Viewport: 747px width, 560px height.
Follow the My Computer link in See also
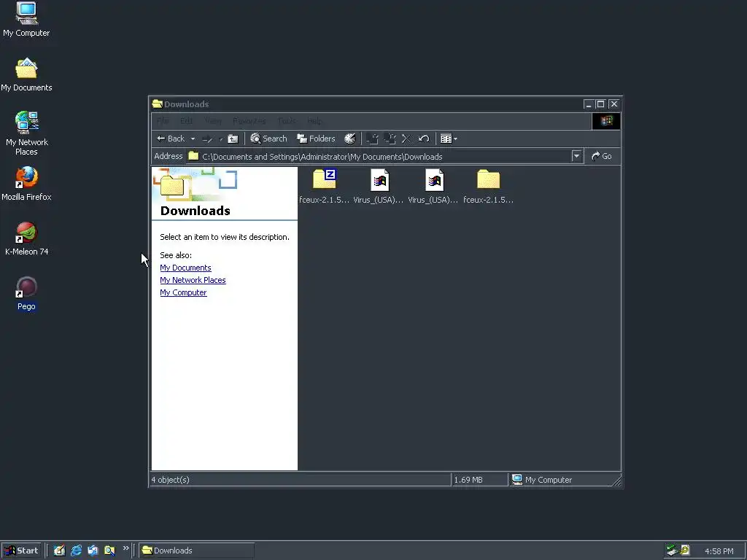pyautogui.click(x=183, y=292)
